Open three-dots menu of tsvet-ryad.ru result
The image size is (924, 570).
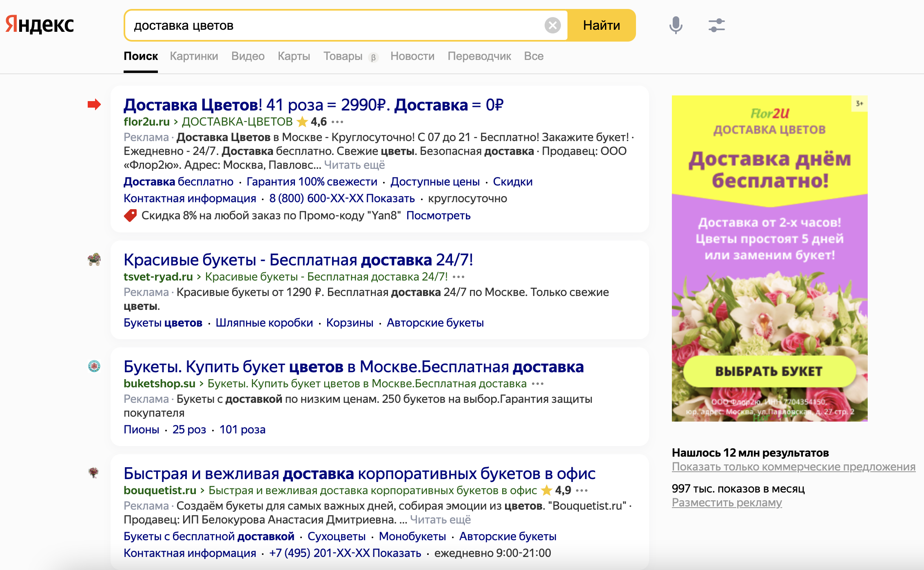pos(458,277)
